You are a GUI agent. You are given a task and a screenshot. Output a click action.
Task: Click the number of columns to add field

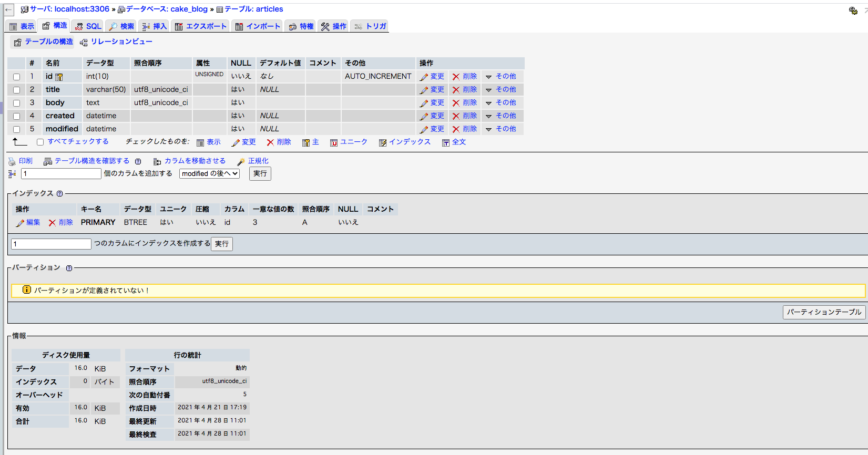[61, 173]
